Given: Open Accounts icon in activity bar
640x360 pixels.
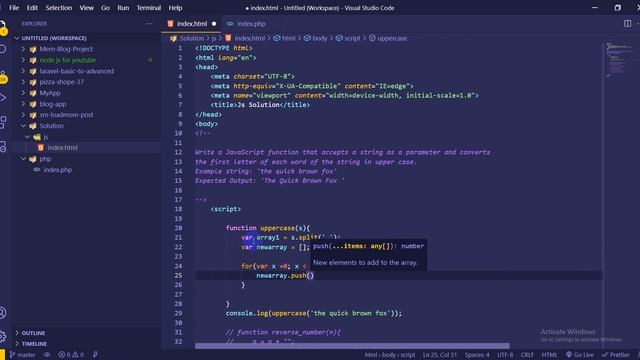Looking at the screenshot, I should coord(3,313).
